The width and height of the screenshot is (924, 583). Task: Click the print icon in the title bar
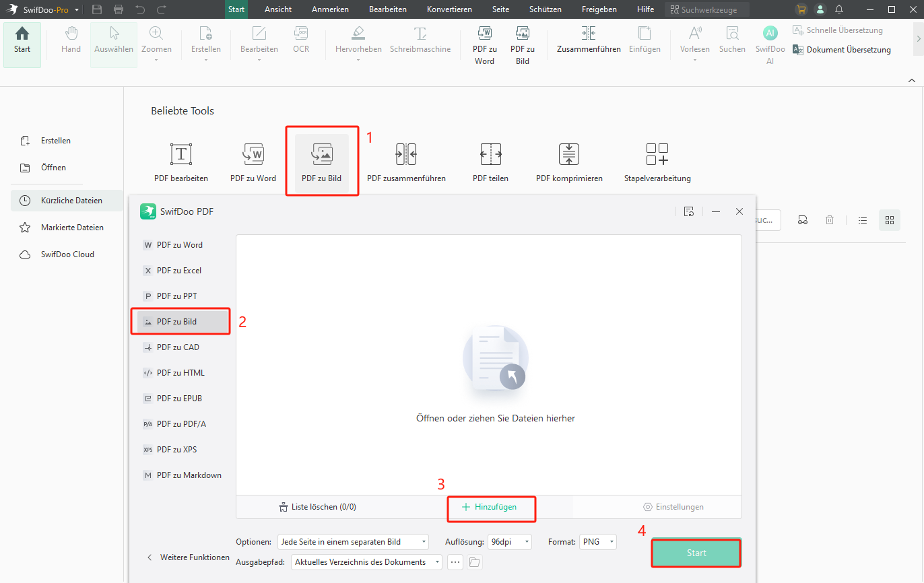(119, 9)
